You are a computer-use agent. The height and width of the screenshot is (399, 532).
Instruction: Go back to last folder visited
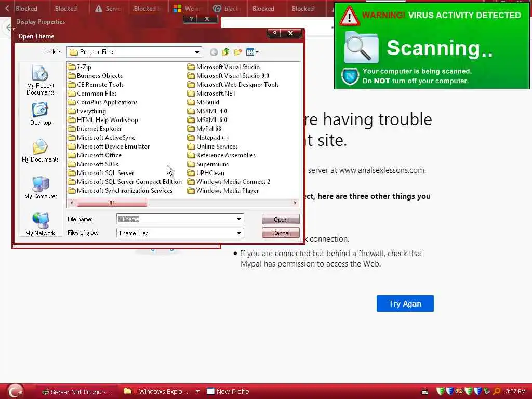pos(214,52)
